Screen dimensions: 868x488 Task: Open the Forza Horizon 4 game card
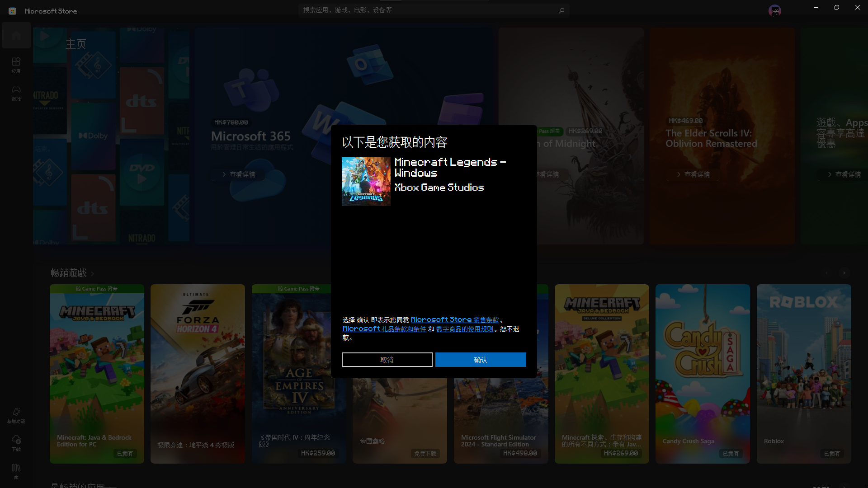[x=198, y=374]
